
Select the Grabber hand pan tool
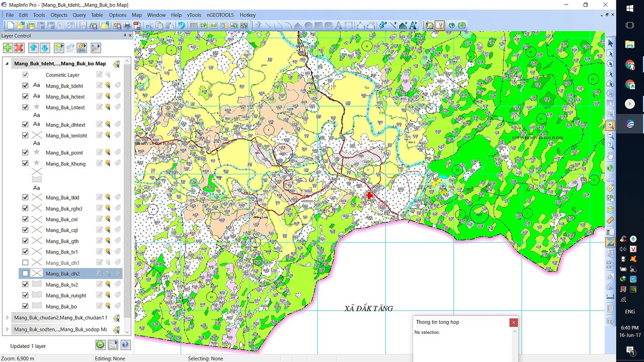[610, 156]
